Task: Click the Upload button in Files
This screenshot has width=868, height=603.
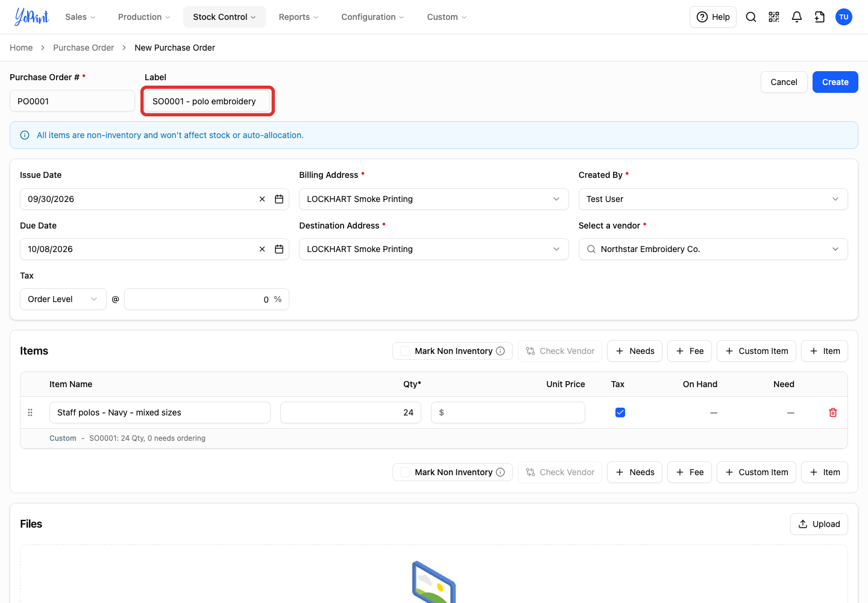Action: [x=819, y=524]
